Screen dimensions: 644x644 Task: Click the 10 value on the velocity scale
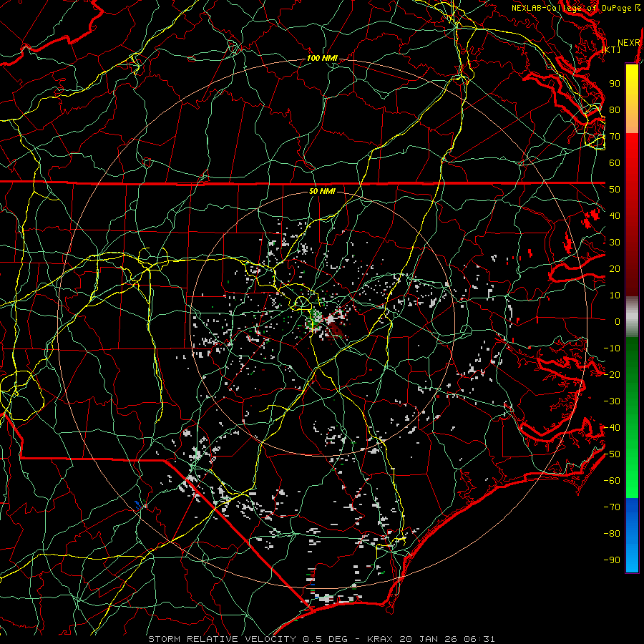point(615,296)
